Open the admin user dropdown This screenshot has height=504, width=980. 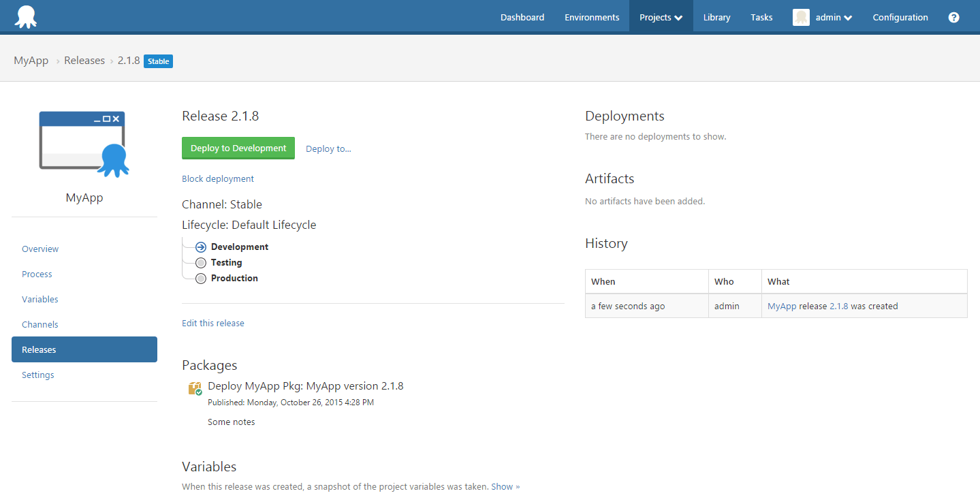click(x=834, y=18)
